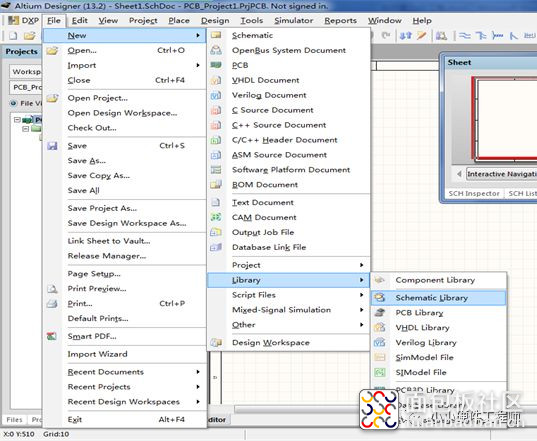Open the View menu
The width and height of the screenshot is (537, 441).
click(108, 21)
